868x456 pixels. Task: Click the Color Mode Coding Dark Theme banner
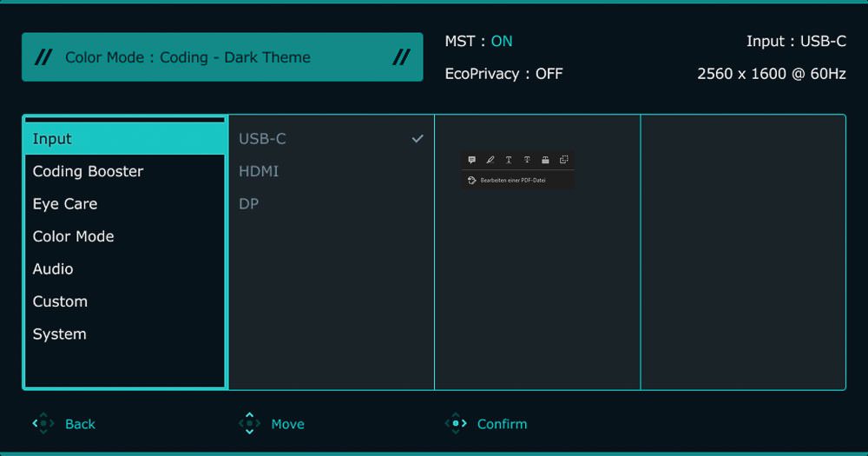pos(222,57)
